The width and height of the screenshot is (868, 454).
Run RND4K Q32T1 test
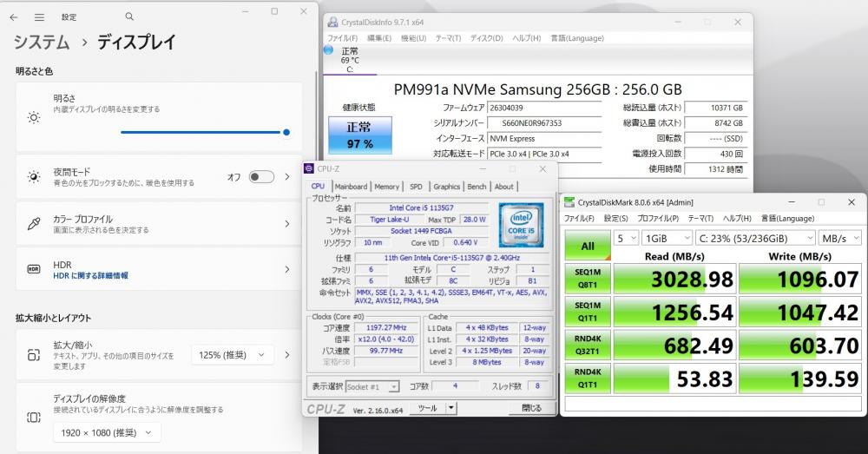[588, 345]
